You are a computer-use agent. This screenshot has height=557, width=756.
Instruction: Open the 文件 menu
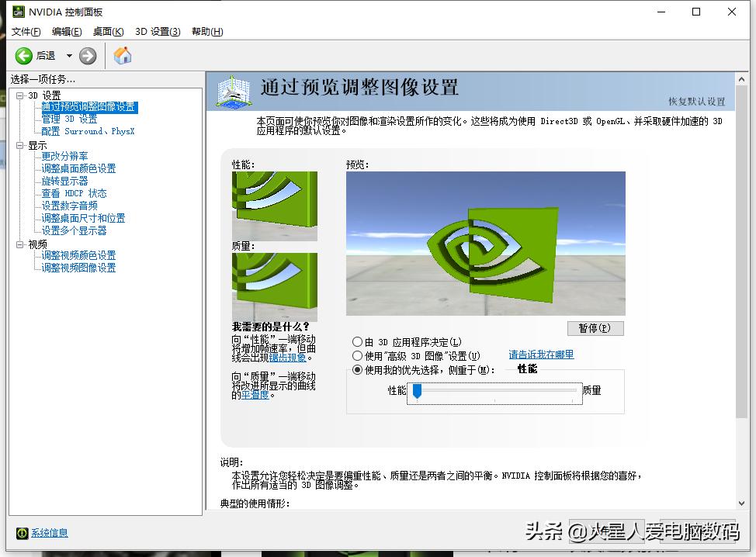[x=25, y=32]
